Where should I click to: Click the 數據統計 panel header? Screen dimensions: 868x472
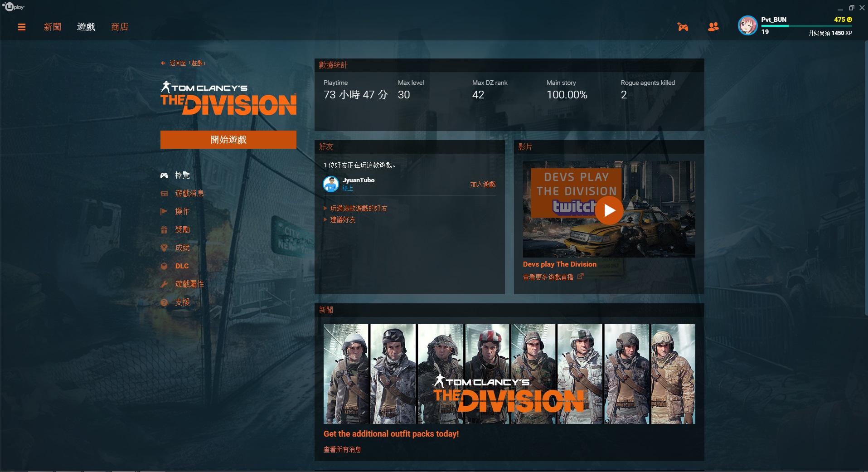[509, 65]
